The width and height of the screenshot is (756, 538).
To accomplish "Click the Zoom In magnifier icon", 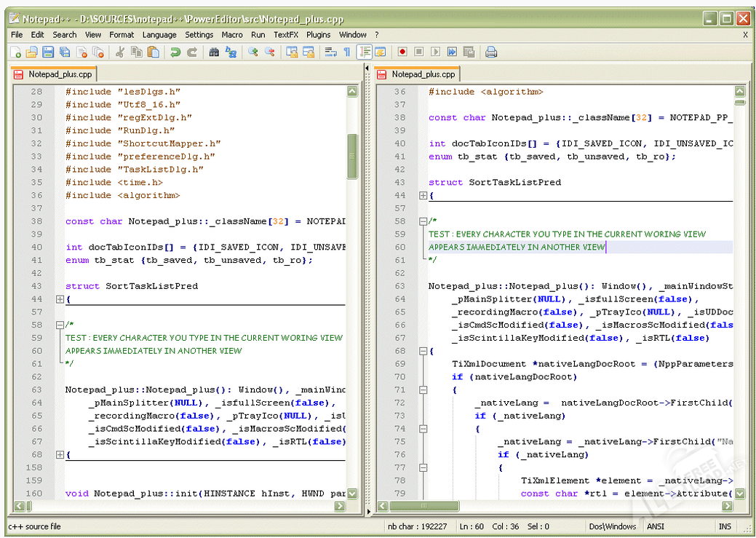I will [253, 52].
